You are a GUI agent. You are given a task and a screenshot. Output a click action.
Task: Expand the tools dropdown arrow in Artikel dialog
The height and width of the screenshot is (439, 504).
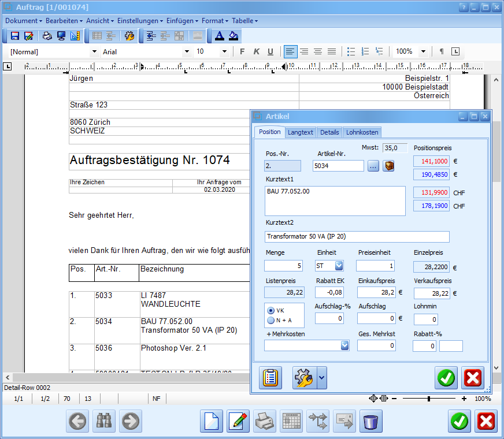[x=322, y=378]
